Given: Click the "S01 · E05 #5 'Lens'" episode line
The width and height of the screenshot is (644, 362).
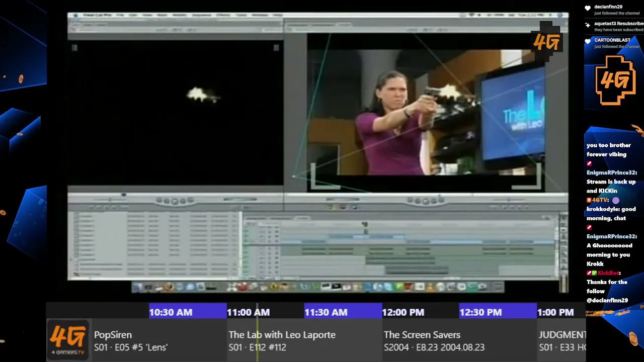Looking at the screenshot, I should (x=131, y=347).
